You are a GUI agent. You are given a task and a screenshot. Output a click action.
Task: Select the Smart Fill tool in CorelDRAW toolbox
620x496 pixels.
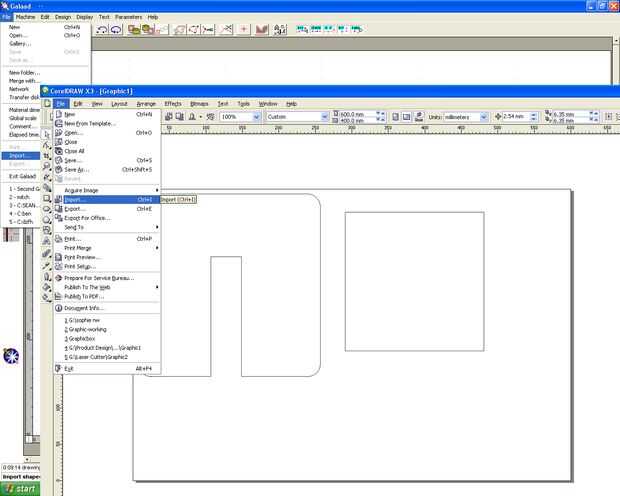pos(47,187)
